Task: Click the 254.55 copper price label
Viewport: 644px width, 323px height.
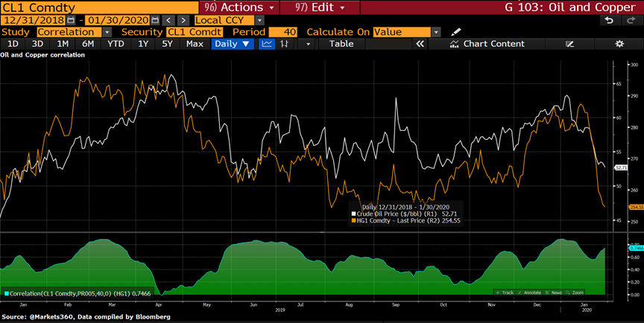Action: point(637,208)
